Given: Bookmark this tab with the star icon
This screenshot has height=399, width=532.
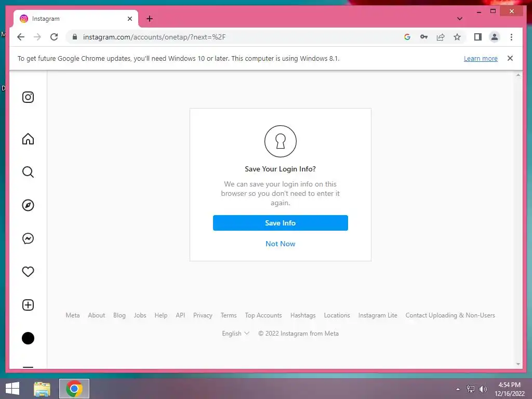Looking at the screenshot, I should click(x=457, y=37).
